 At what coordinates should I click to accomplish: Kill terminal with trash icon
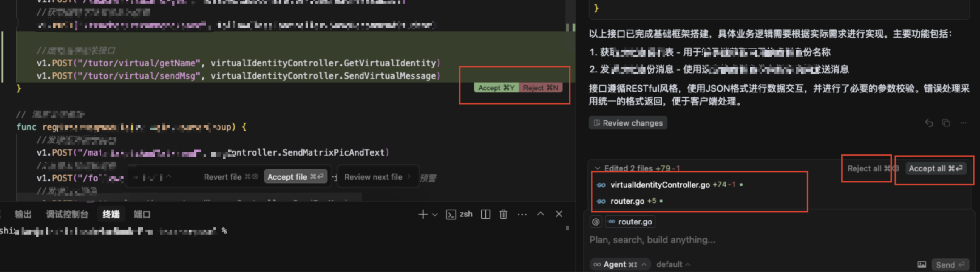point(503,215)
